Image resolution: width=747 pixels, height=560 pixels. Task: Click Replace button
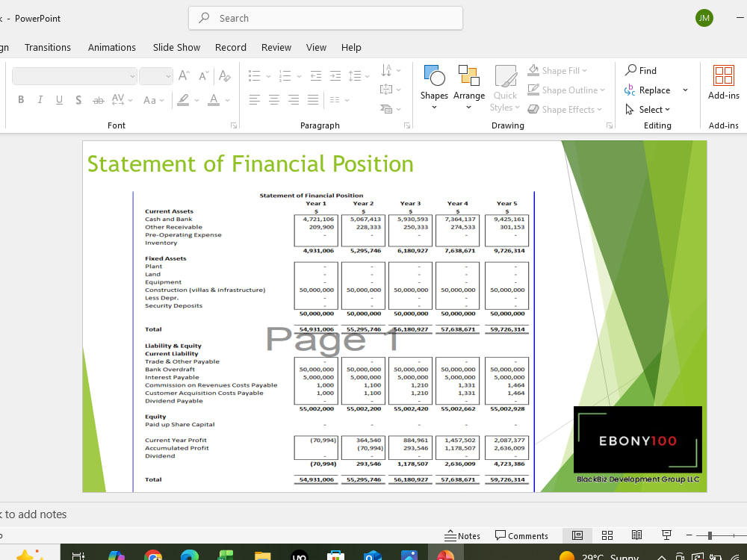coord(647,90)
